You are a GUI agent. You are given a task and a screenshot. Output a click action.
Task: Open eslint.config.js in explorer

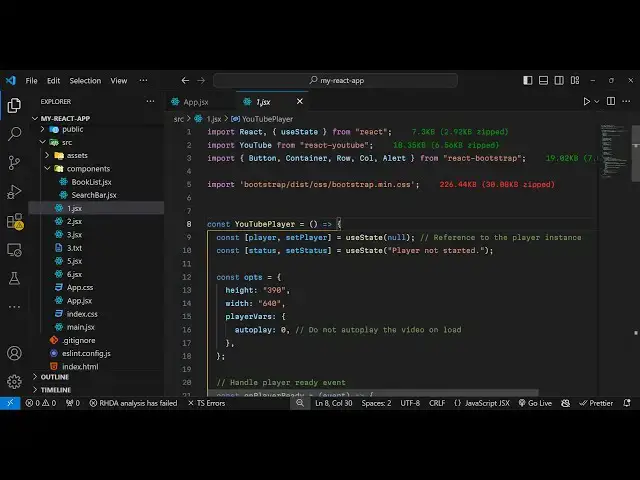[86, 353]
